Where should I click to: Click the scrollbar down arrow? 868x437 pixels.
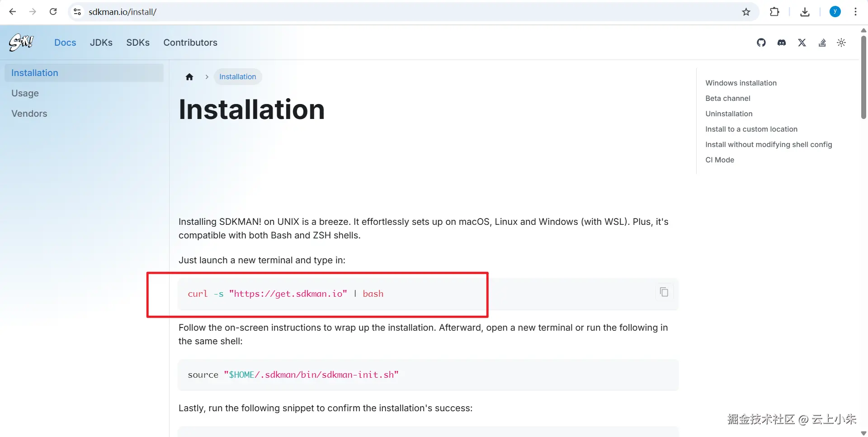pyautogui.click(x=863, y=433)
